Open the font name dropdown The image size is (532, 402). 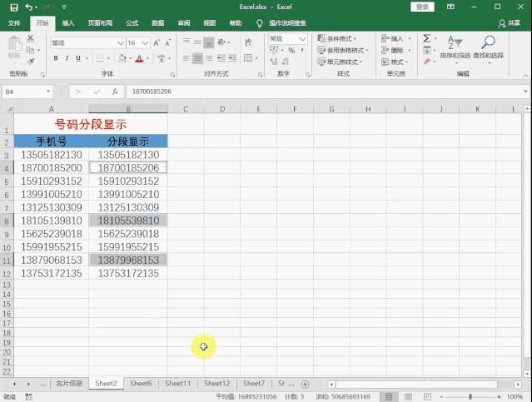pos(121,42)
